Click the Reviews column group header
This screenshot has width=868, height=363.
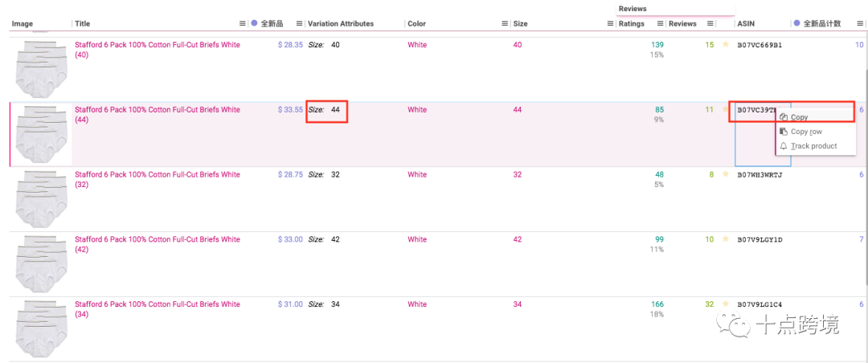click(x=633, y=9)
